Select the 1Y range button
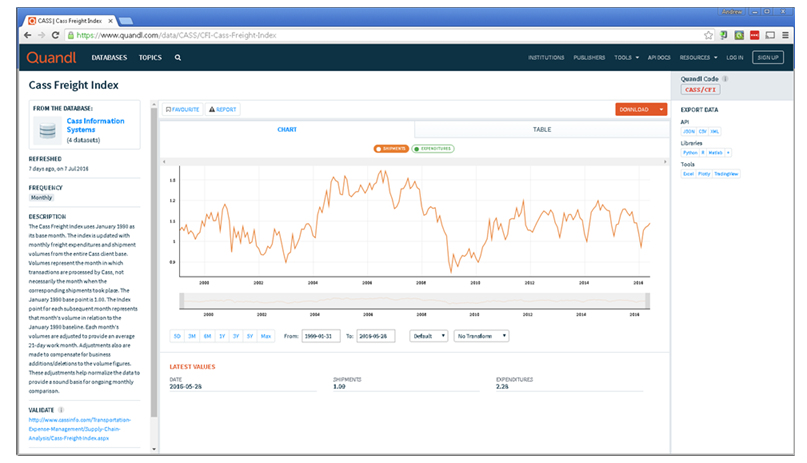 222,336
